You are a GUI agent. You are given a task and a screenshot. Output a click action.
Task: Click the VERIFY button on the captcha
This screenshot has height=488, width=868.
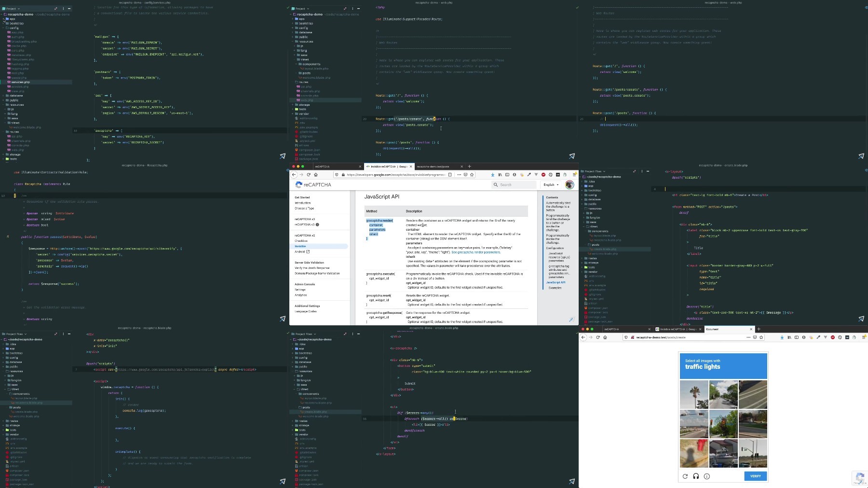click(x=756, y=476)
